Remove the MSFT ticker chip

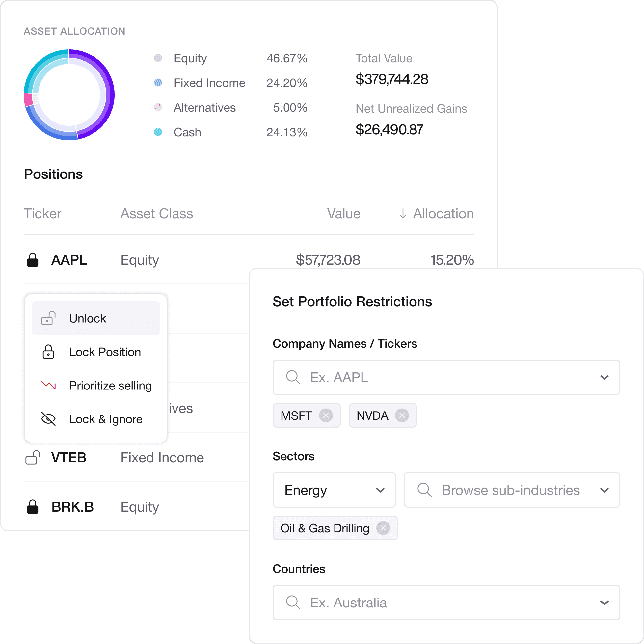pos(326,415)
